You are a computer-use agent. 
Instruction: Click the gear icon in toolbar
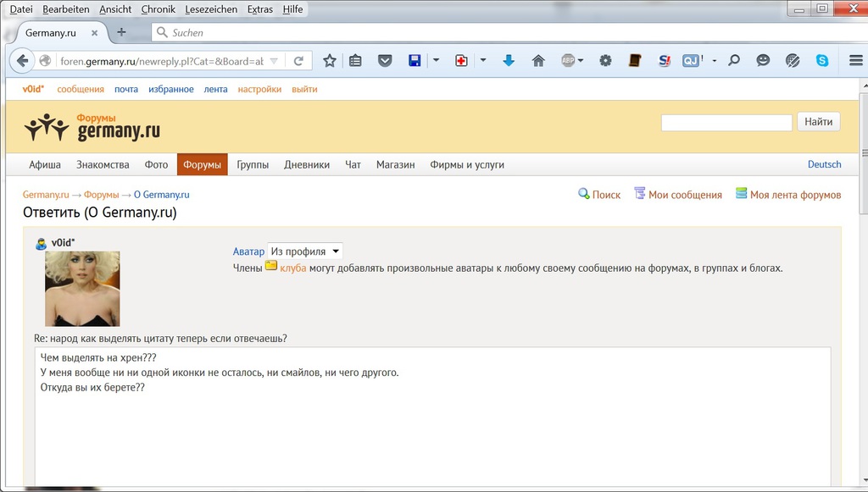pos(605,61)
